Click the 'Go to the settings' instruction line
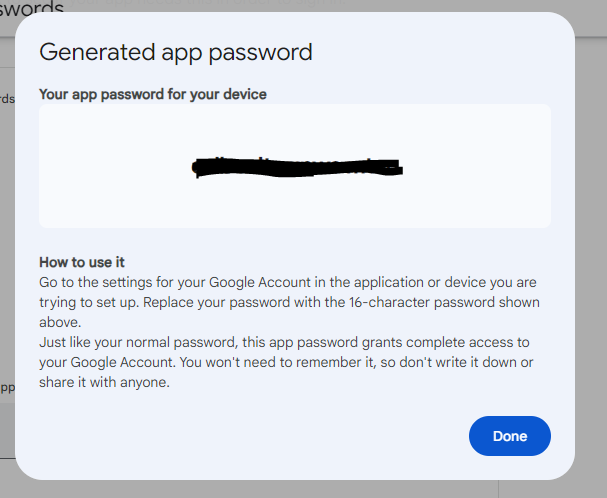Image resolution: width=607 pixels, height=498 pixels. point(288,282)
